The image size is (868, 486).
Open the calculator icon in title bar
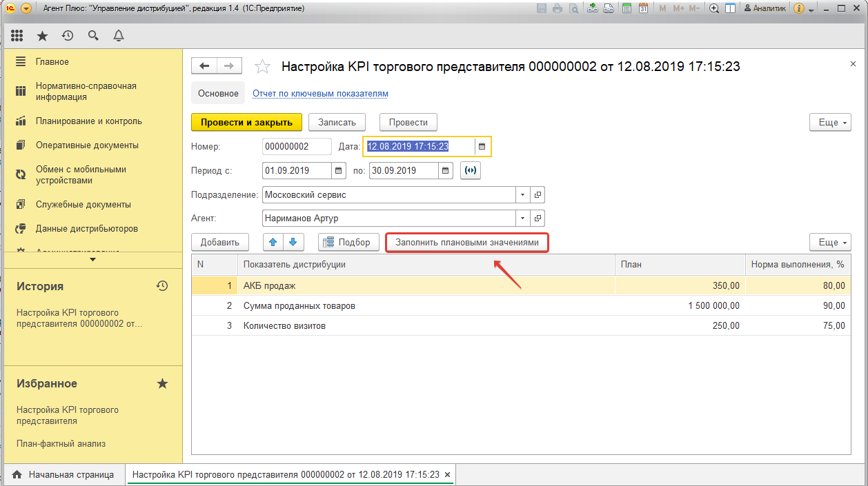click(x=627, y=8)
